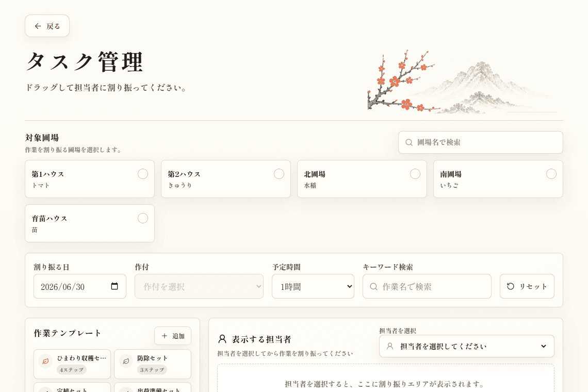Click the ひまわり収穫セット leaf icon
The image size is (588, 392).
(x=45, y=361)
